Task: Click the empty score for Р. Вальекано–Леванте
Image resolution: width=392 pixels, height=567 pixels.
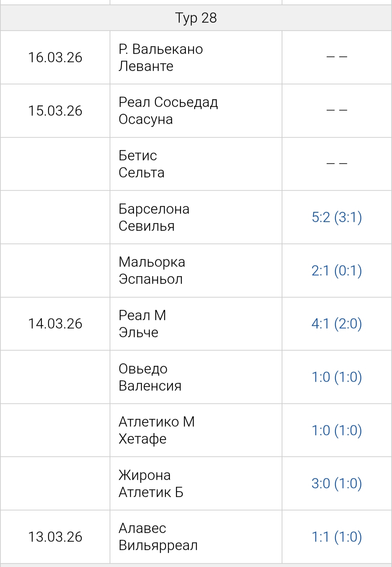Action: pos(337,57)
